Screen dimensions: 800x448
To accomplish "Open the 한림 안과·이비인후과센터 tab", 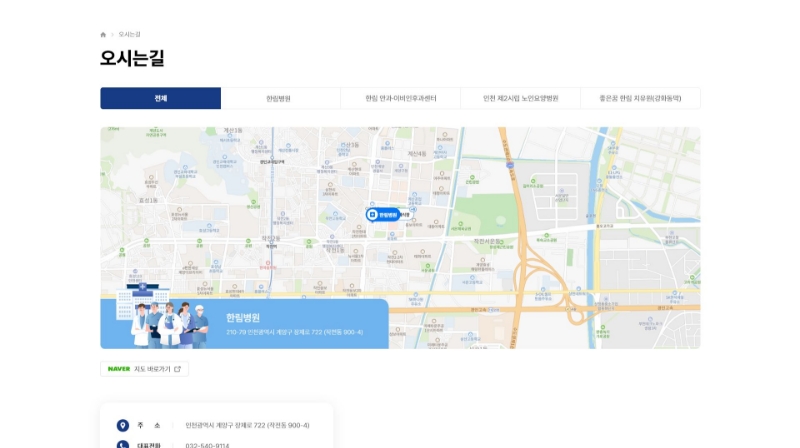I will (x=401, y=98).
